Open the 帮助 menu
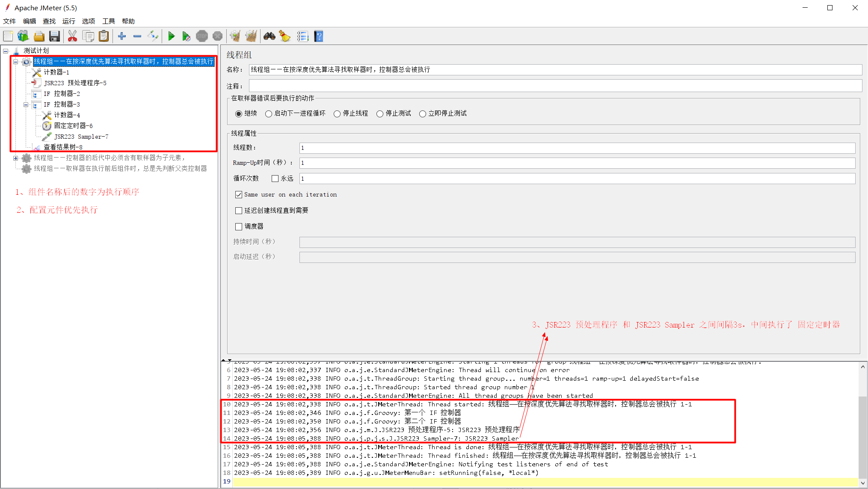Viewport: 868px width, 489px height. point(128,21)
